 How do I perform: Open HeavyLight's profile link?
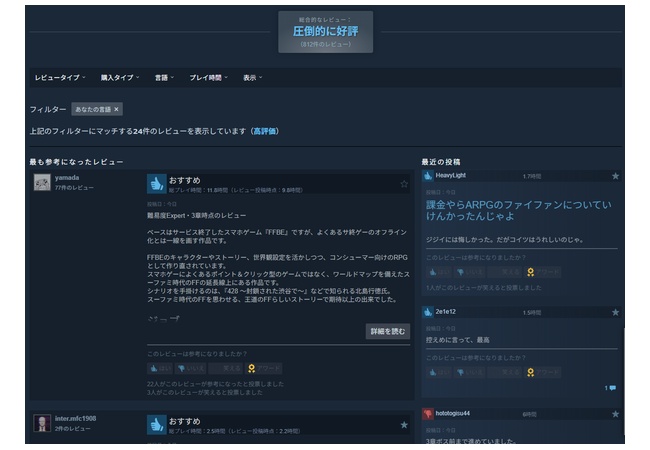(451, 175)
